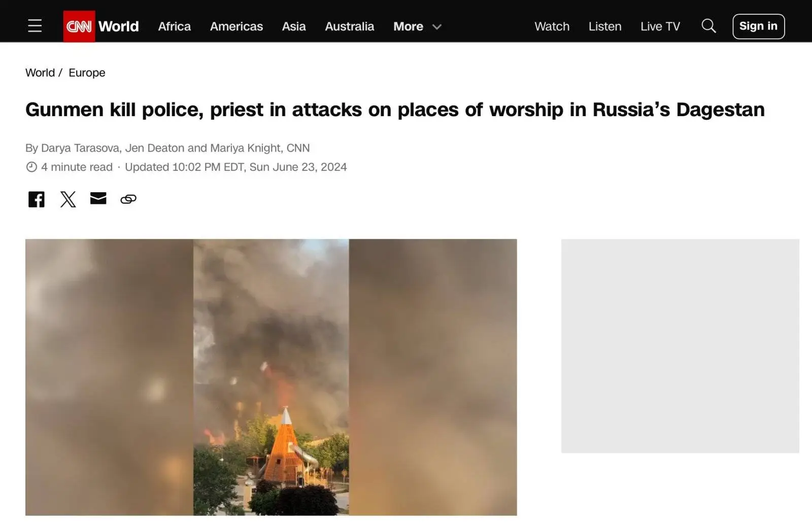Open the More navigation menu

(408, 26)
